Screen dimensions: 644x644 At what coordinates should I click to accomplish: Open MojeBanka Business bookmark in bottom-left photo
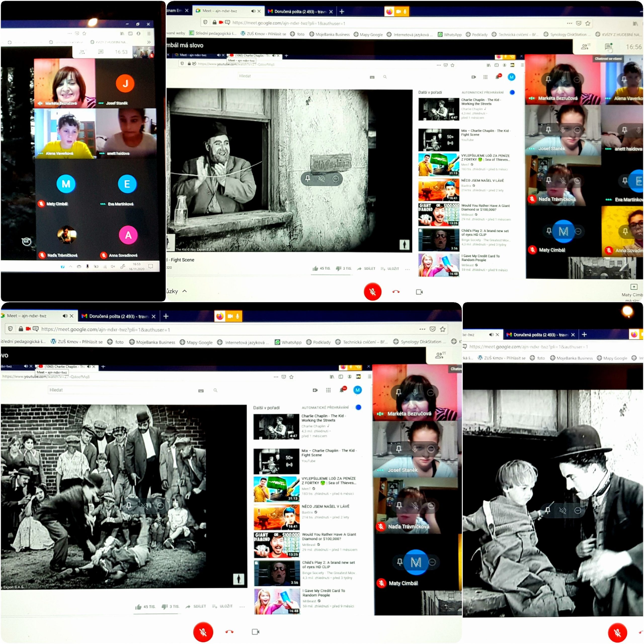click(152, 342)
